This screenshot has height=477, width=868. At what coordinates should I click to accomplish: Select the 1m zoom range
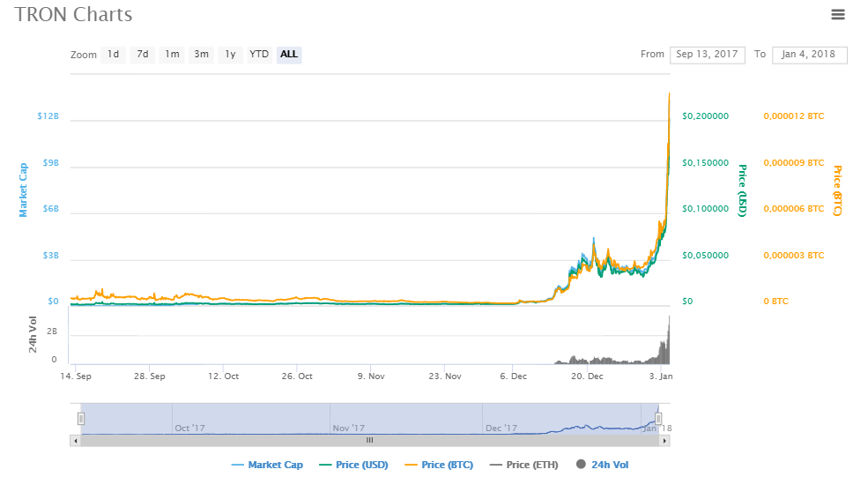172,55
